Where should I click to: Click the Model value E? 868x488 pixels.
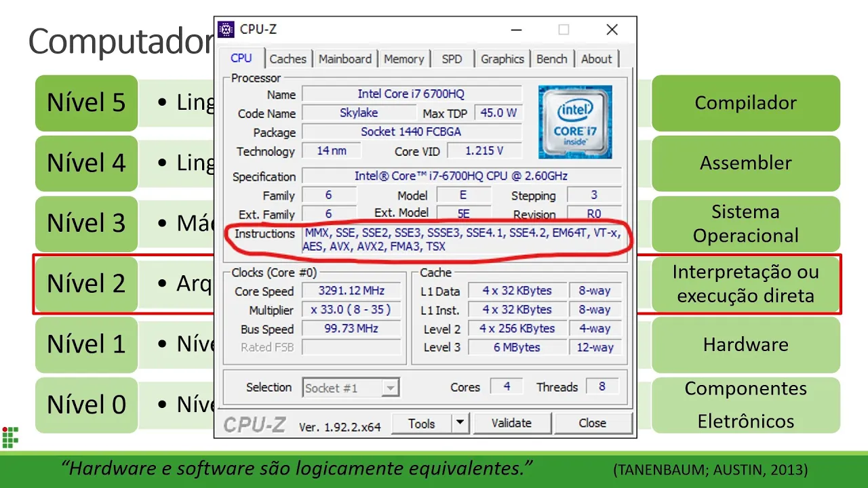(x=463, y=195)
